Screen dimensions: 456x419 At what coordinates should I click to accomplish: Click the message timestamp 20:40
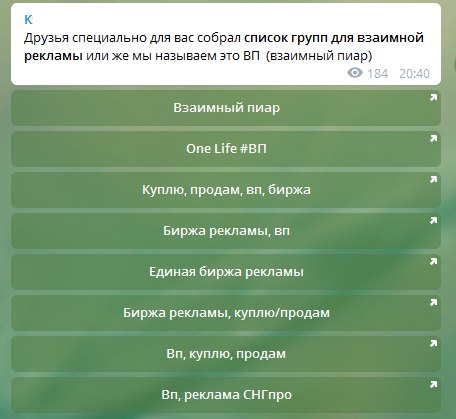click(414, 74)
